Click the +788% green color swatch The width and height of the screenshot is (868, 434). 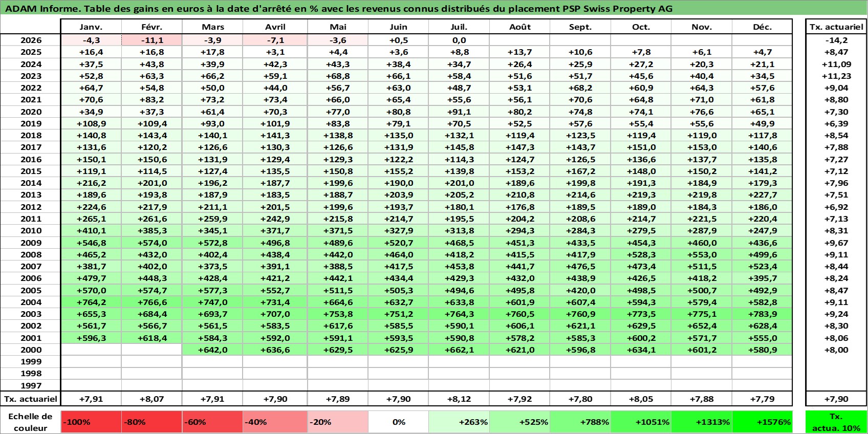(x=580, y=422)
